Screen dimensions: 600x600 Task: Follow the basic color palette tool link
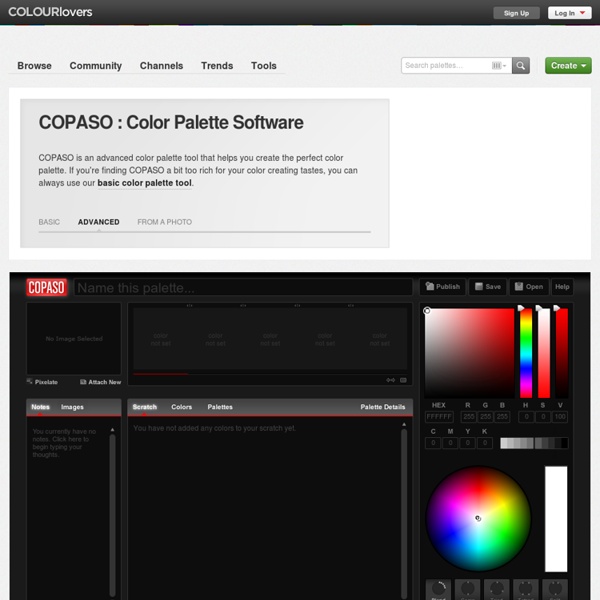145,183
